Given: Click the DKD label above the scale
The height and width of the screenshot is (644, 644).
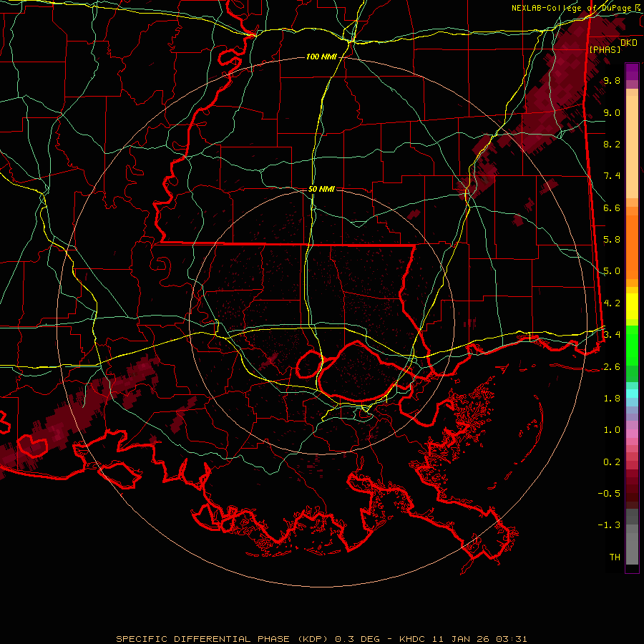Looking at the screenshot, I should tap(629, 43).
